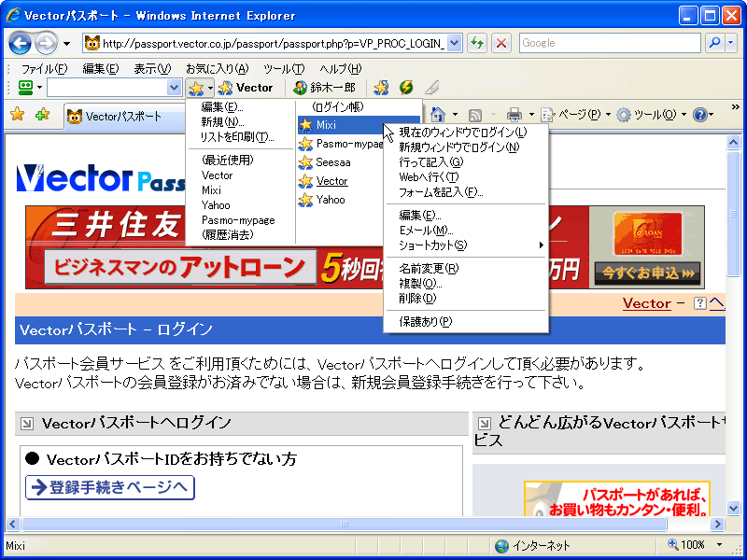The height and width of the screenshot is (560, 747).
Task: Click the Vector button in RoboForm toolbar
Action: [x=246, y=88]
